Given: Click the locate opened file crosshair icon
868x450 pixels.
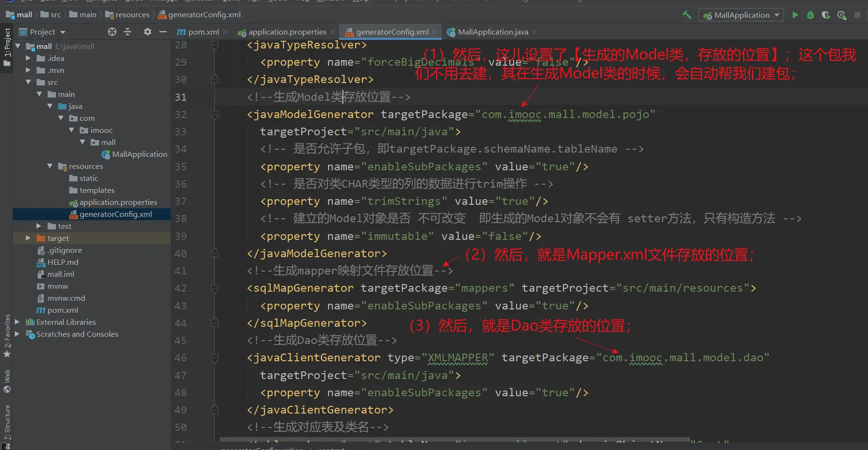Looking at the screenshot, I should [x=112, y=32].
